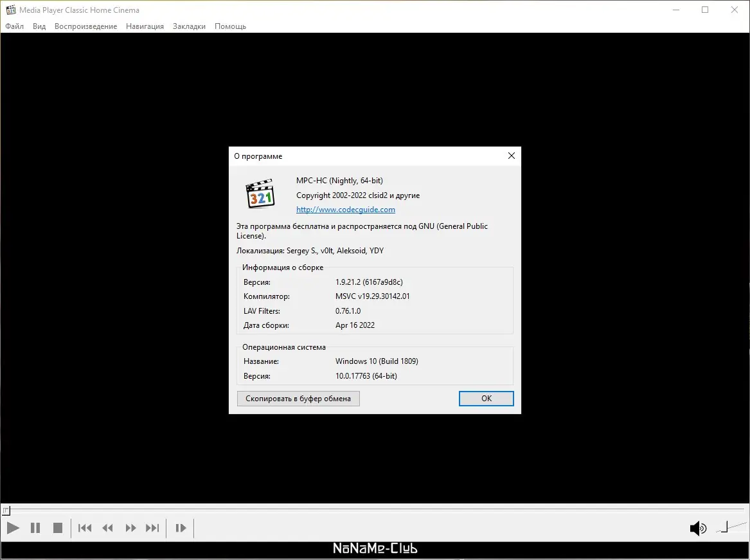Select build date Apr 16 2022
Image resolution: width=750 pixels, height=560 pixels.
355,325
